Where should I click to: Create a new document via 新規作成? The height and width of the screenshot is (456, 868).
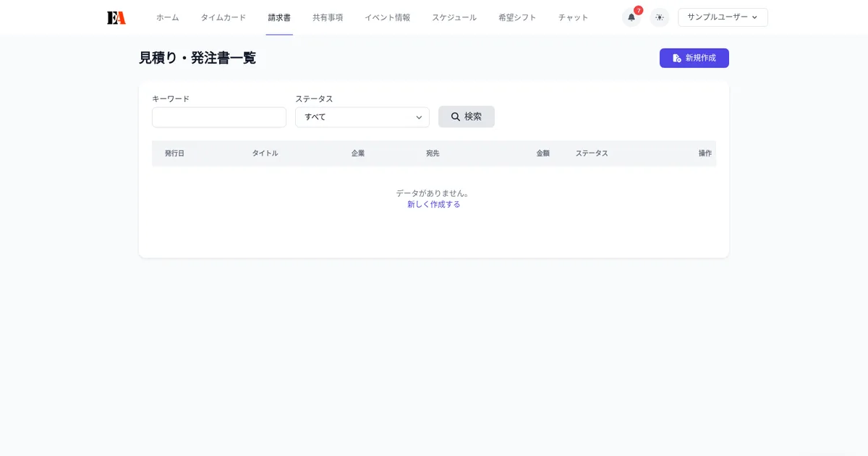click(694, 58)
